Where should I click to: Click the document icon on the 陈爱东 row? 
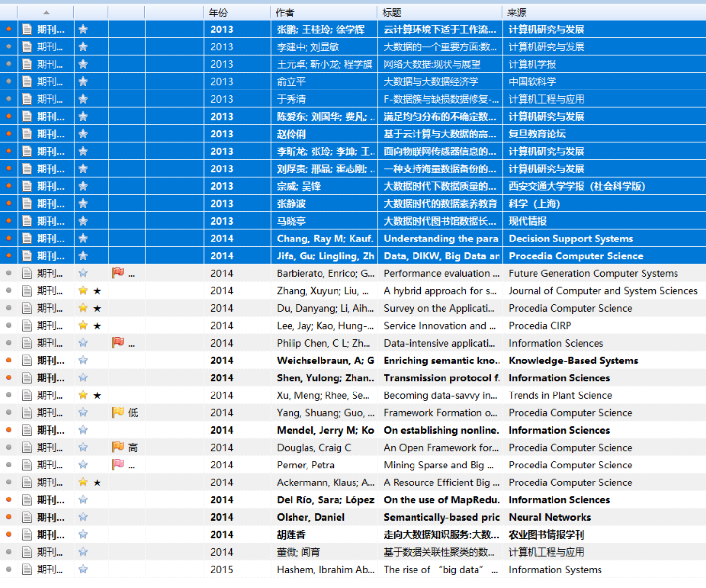[x=28, y=117]
